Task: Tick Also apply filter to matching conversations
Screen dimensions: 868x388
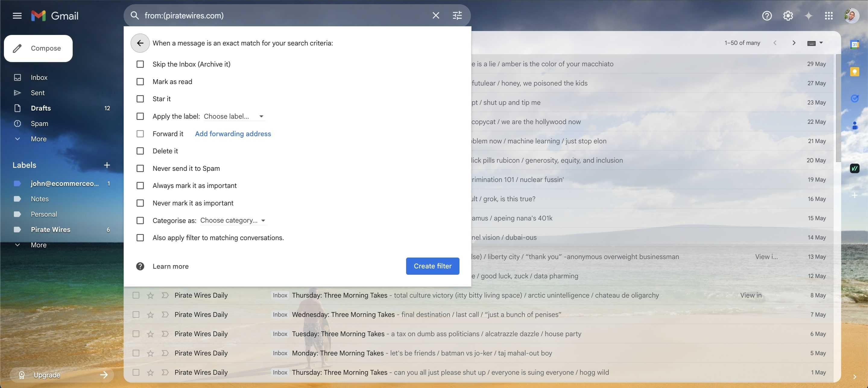Action: point(140,238)
